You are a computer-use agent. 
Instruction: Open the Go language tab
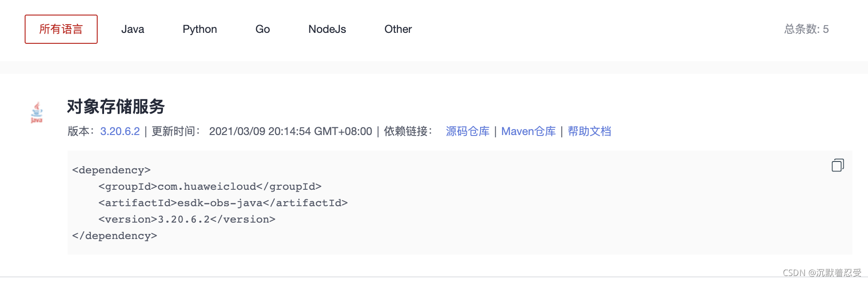(262, 29)
